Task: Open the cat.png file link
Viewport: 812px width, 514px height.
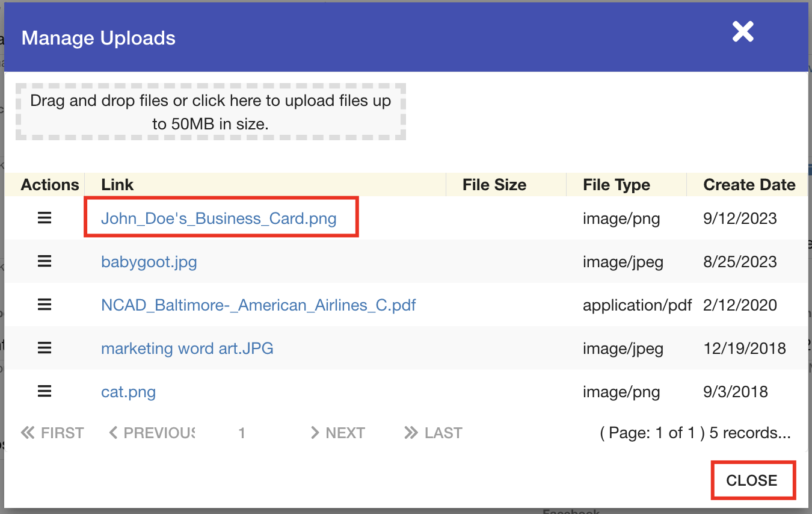Action: tap(128, 392)
